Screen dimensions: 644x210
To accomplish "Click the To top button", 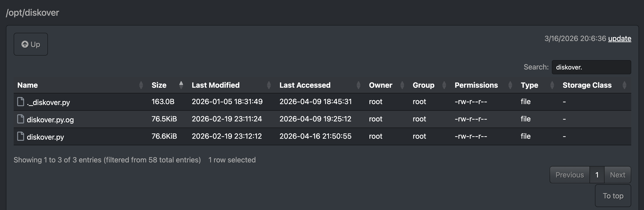I will coord(613,196).
